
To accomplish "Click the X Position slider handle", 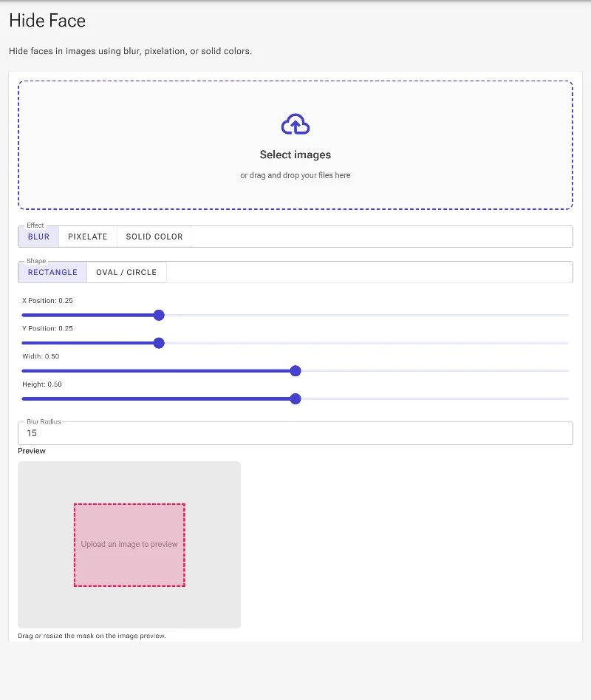I will pyautogui.click(x=159, y=315).
